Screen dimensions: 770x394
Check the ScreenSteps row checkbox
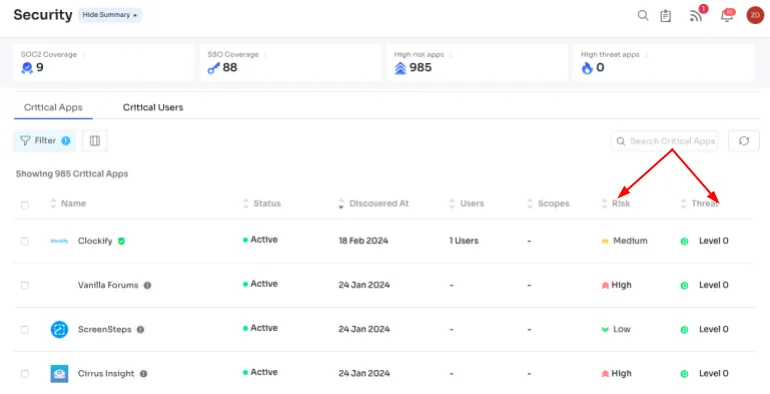click(25, 330)
